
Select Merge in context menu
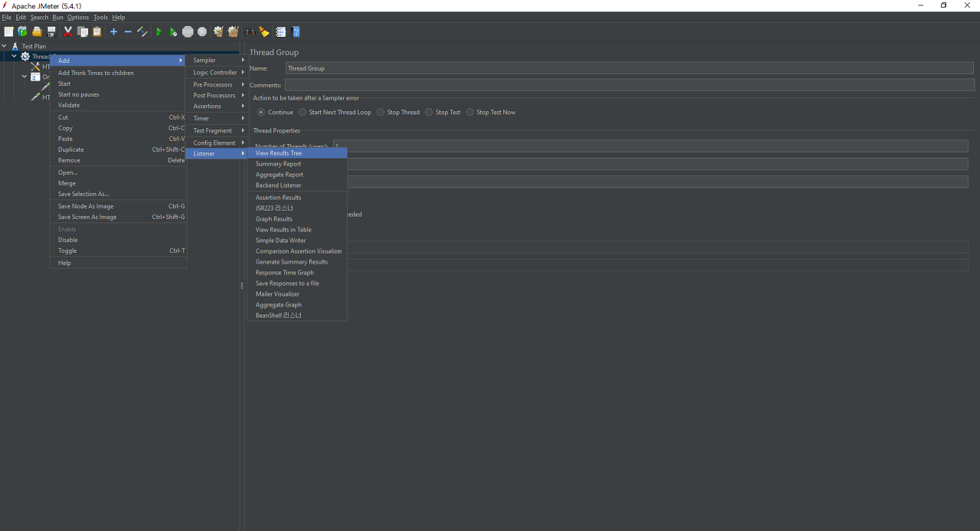[119, 183]
